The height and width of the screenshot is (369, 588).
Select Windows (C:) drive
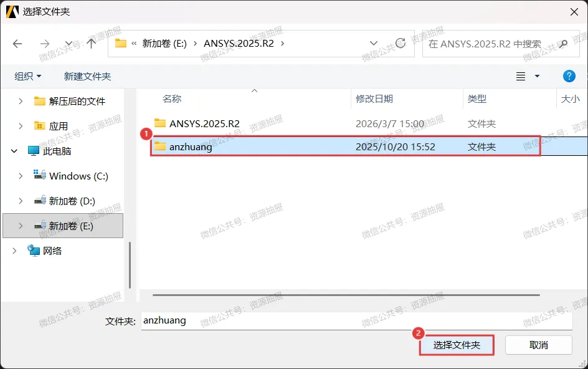78,176
